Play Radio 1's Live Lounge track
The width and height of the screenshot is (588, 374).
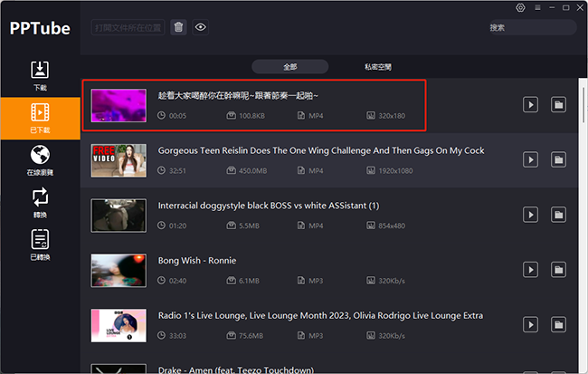pyautogui.click(x=530, y=325)
